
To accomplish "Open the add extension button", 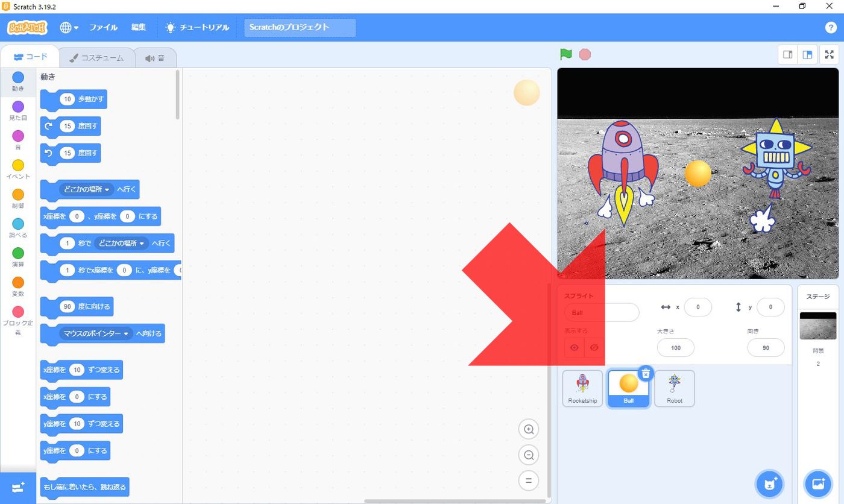I will [x=18, y=488].
